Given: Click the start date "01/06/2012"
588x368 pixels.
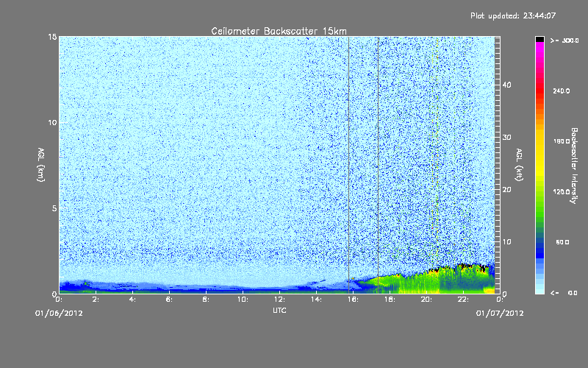Looking at the screenshot, I should [x=59, y=314].
